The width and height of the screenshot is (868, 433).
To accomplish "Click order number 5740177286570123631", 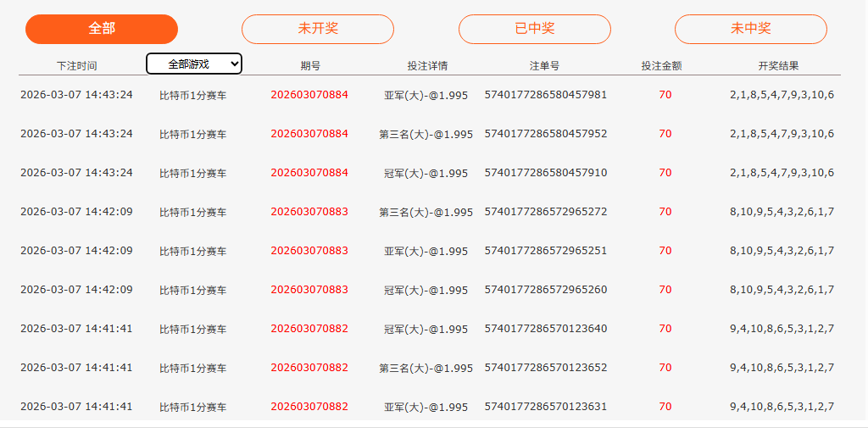I will tap(546, 407).
